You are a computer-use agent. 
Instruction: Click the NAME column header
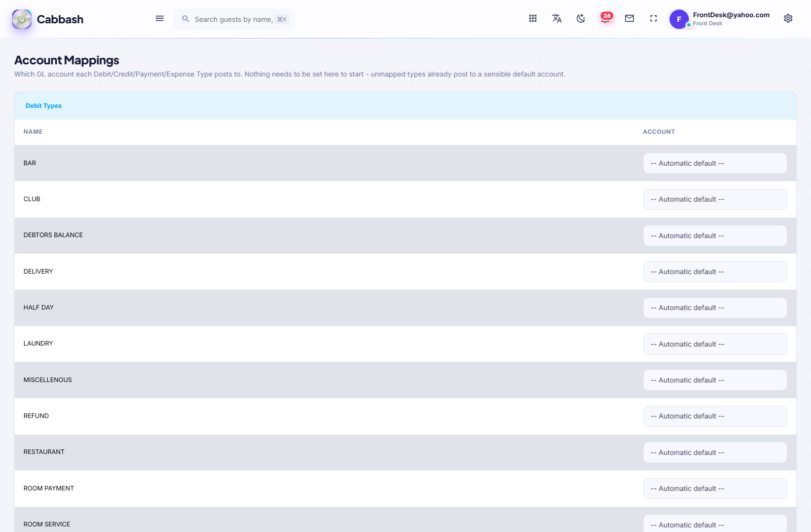33,132
